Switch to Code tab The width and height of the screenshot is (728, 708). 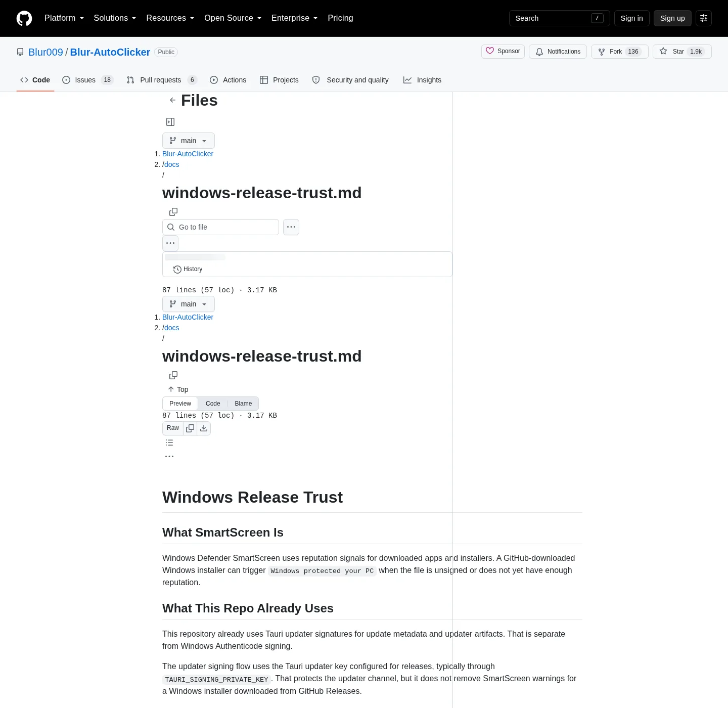point(35,80)
